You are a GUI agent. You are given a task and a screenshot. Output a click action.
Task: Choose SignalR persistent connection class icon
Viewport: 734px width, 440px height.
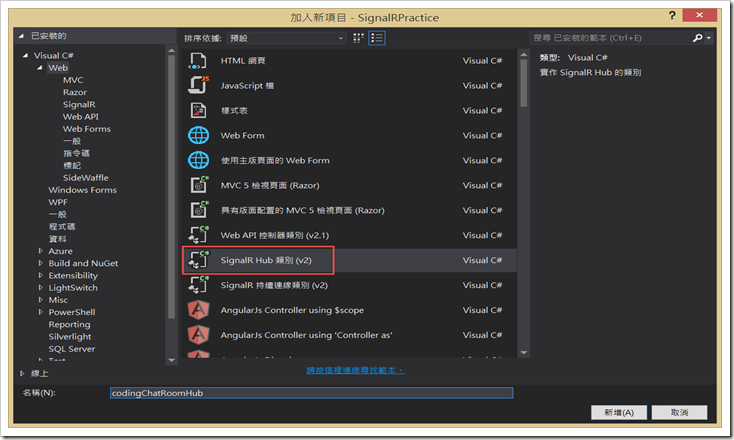point(198,285)
